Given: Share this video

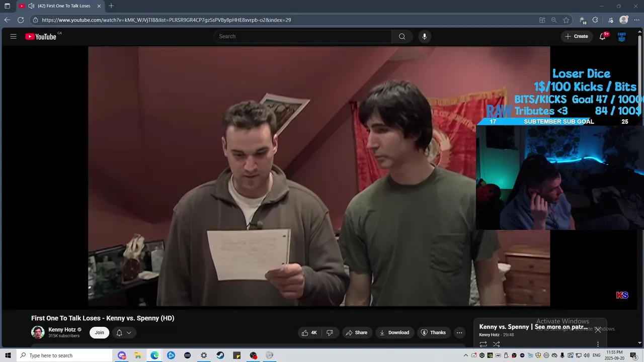Looking at the screenshot, I should (x=357, y=332).
